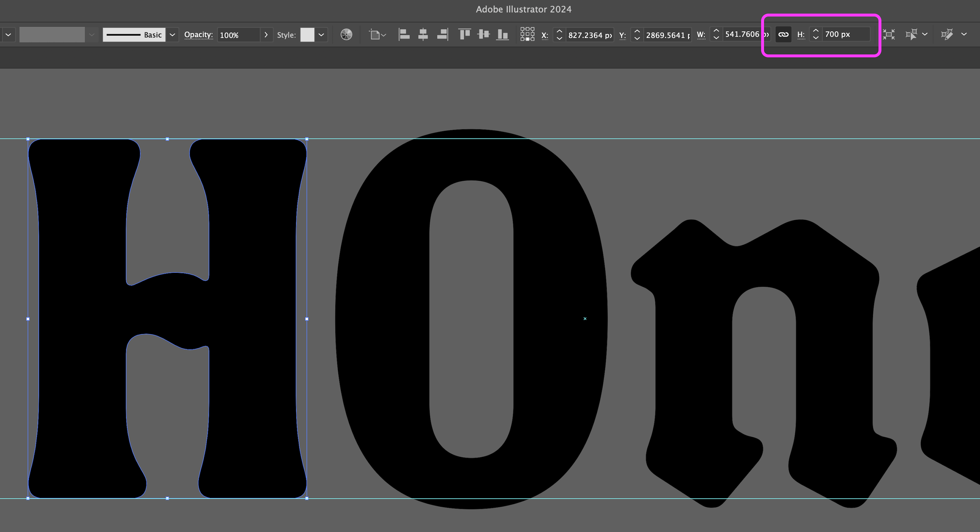Click the W value stepper arrows

[x=716, y=34]
